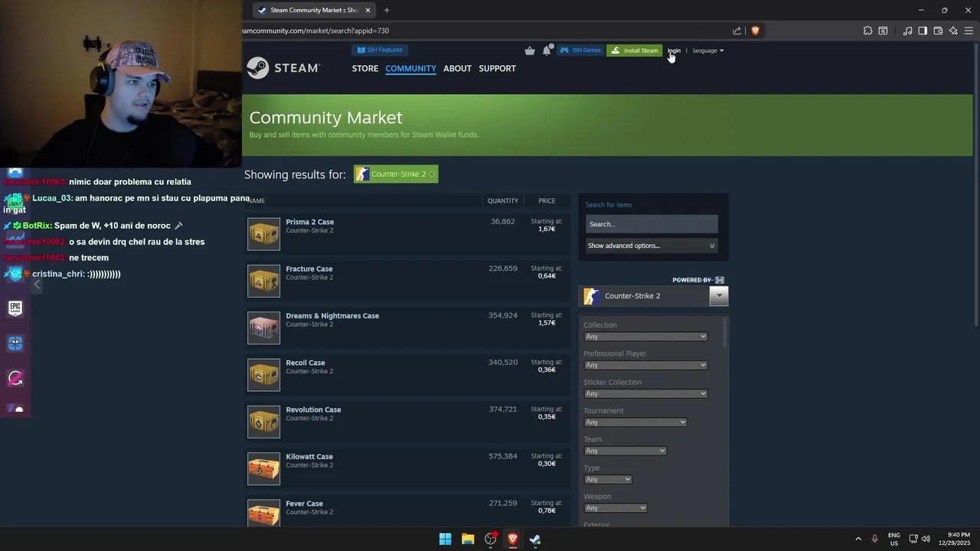
Task: Open a new browser tab
Action: click(x=387, y=10)
